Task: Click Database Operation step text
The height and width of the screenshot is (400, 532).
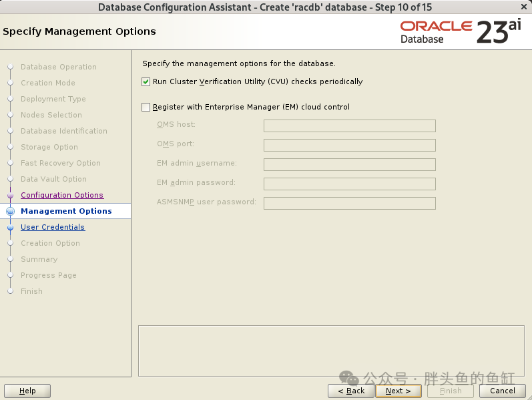Action: point(58,67)
